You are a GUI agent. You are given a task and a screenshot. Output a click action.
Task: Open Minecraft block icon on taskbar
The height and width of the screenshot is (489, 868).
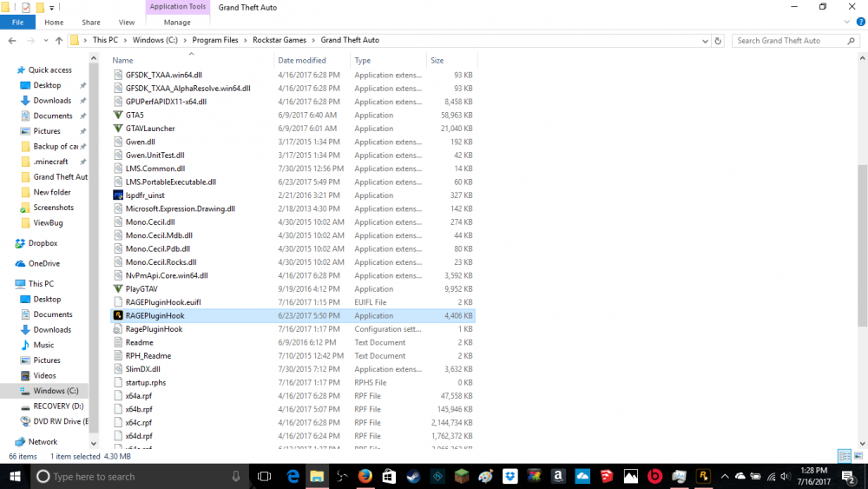[462, 476]
